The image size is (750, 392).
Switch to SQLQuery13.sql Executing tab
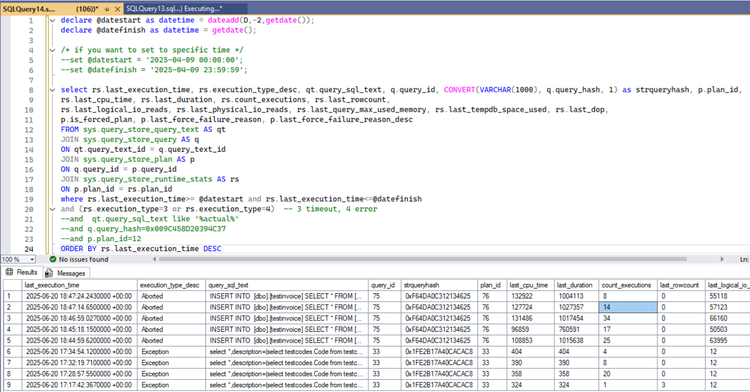point(186,9)
